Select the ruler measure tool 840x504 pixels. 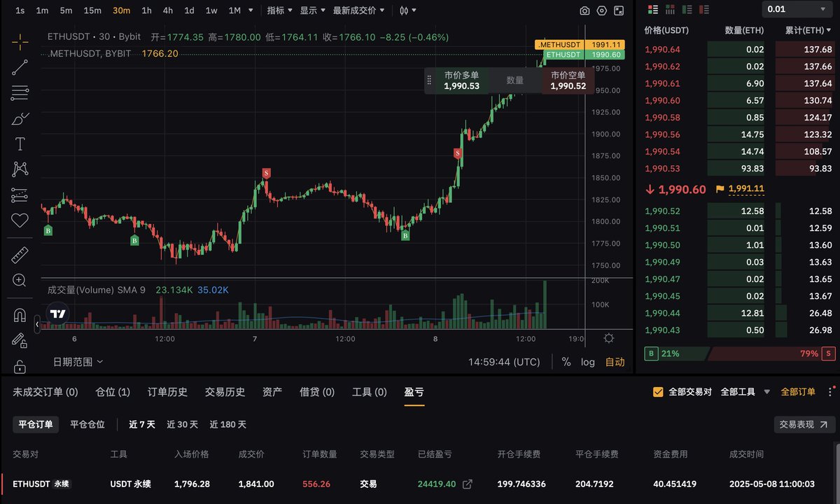click(20, 255)
